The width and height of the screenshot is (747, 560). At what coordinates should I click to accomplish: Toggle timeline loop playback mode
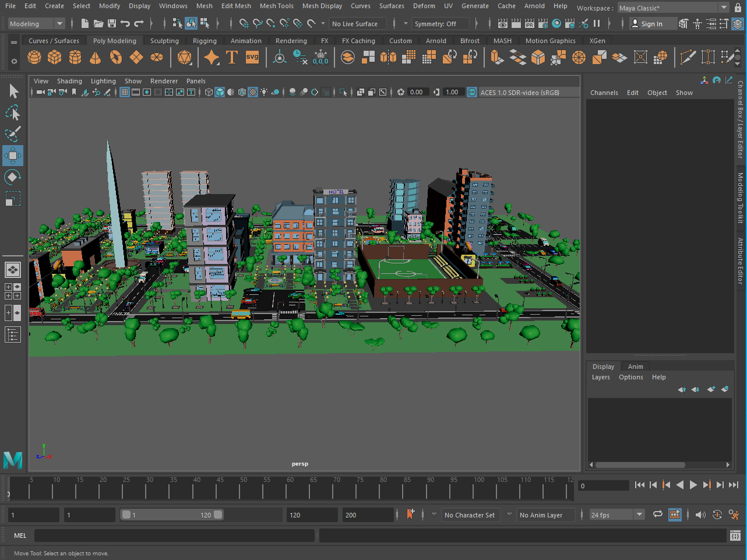tap(657, 515)
